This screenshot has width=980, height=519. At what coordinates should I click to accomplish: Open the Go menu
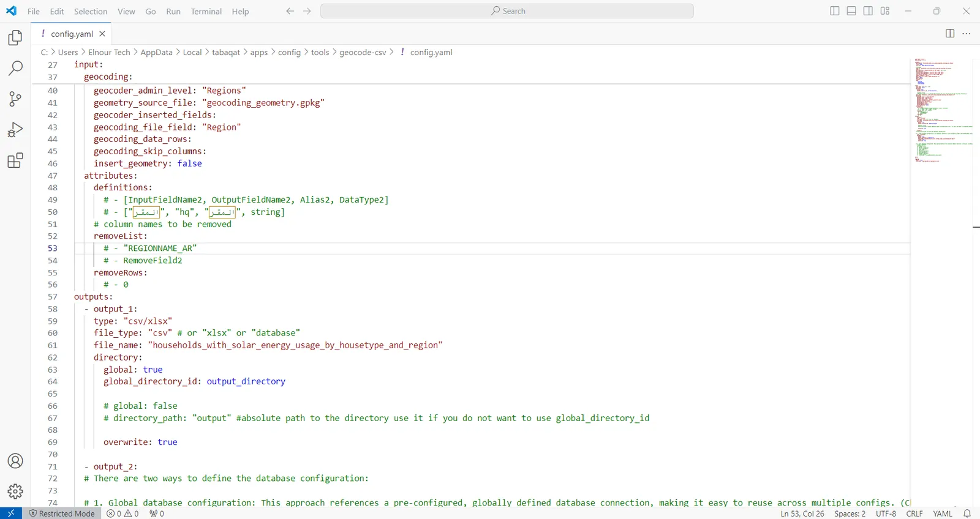pos(151,11)
